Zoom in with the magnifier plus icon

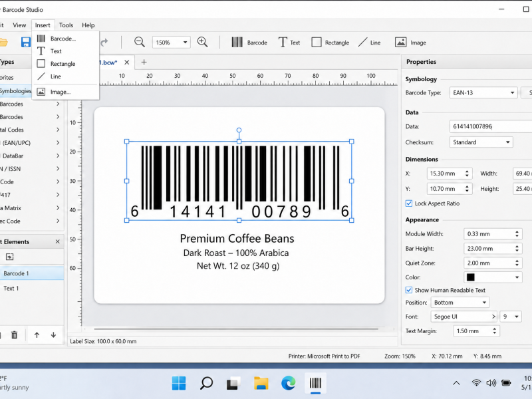pyautogui.click(x=203, y=42)
